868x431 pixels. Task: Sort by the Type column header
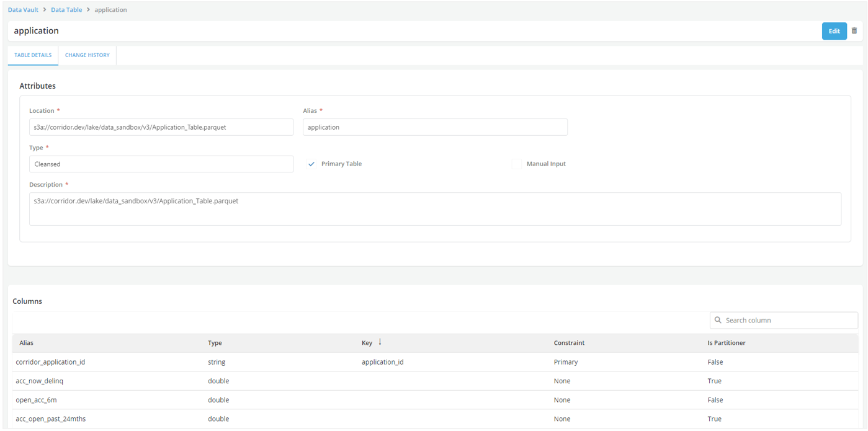(215, 343)
